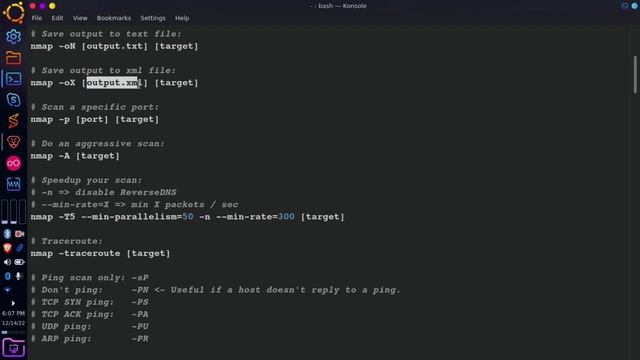The height and width of the screenshot is (360, 640).
Task: Click the red video camera tray icon
Action: (19, 234)
